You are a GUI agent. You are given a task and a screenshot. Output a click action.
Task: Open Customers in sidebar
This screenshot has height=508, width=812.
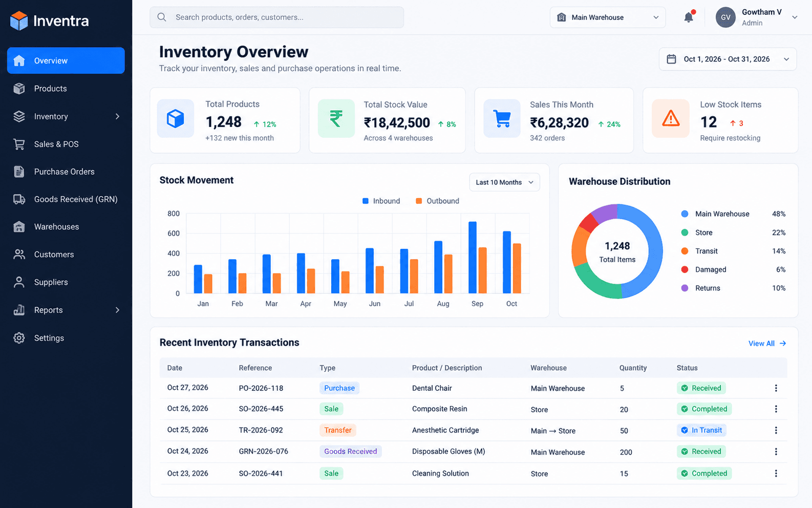pyautogui.click(x=66, y=255)
